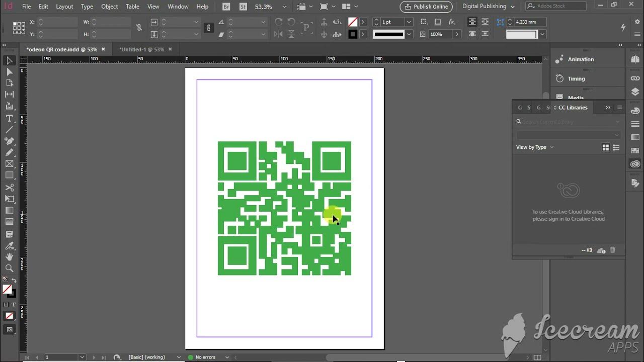Image resolution: width=644 pixels, height=362 pixels.
Task: Click the fill color swatch in control bar
Action: [353, 22]
